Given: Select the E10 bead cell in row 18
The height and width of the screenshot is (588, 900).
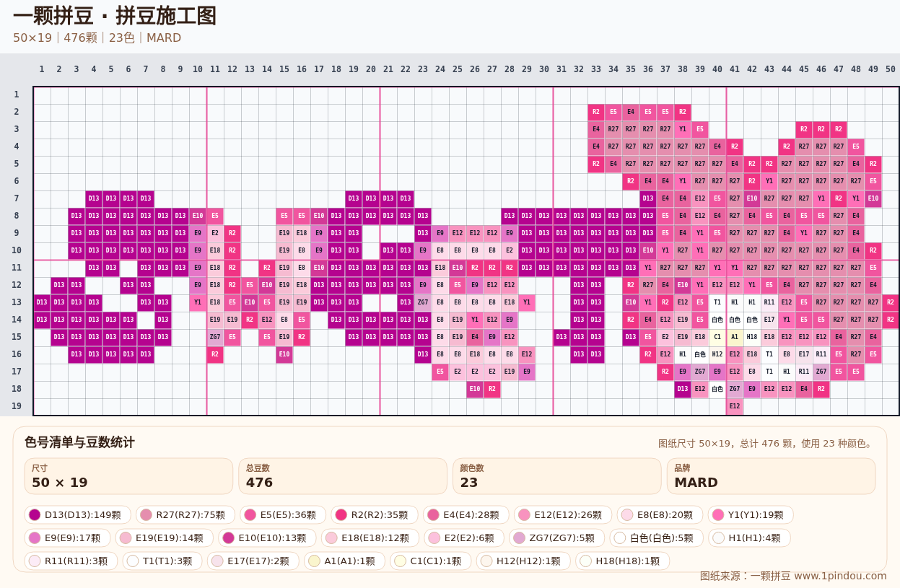Looking at the screenshot, I should coord(475,389).
